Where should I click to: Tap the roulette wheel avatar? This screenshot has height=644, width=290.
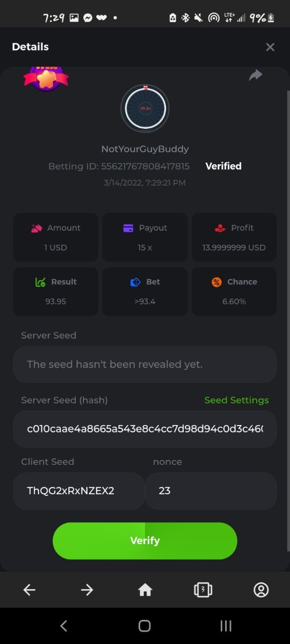click(145, 108)
